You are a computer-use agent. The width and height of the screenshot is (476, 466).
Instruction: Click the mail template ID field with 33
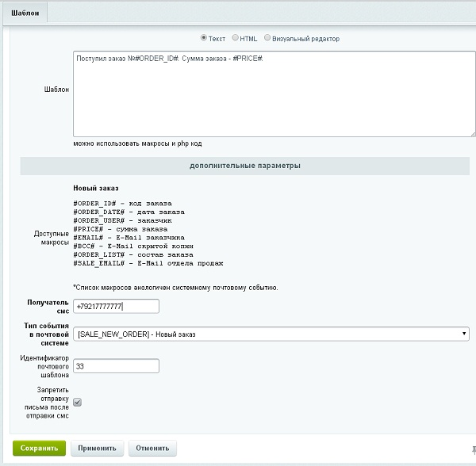tap(116, 366)
